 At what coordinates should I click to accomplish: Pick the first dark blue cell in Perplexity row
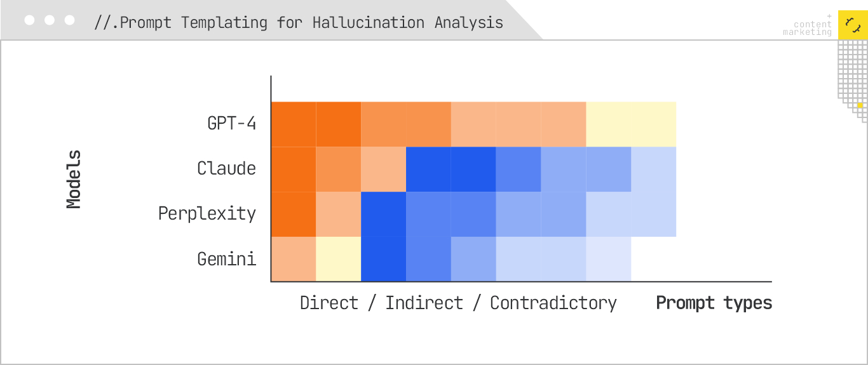pyautogui.click(x=383, y=214)
